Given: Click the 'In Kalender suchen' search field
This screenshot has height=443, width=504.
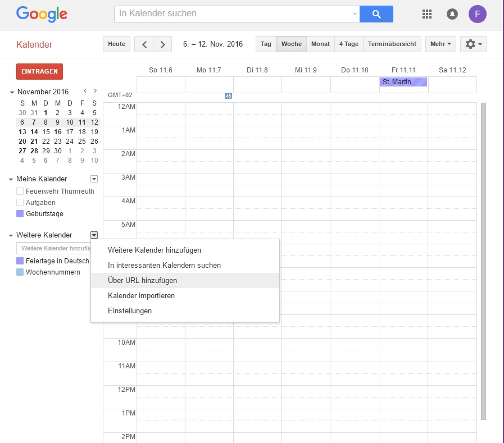Looking at the screenshot, I should pos(233,13).
